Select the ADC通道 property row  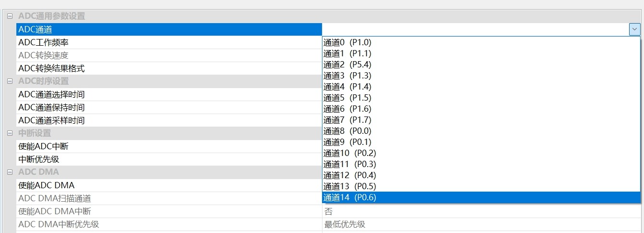click(x=169, y=29)
